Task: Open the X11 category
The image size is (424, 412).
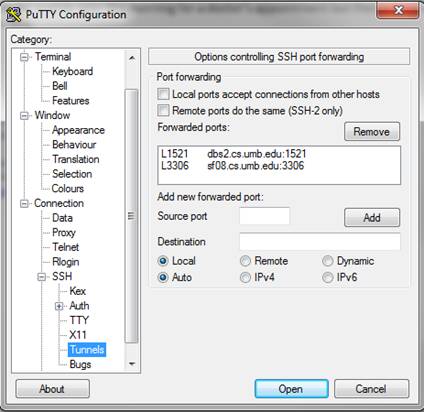Action: coord(78,335)
